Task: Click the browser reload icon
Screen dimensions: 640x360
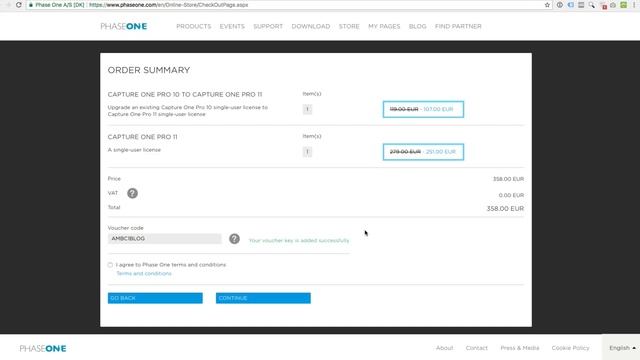Action: 19,5
